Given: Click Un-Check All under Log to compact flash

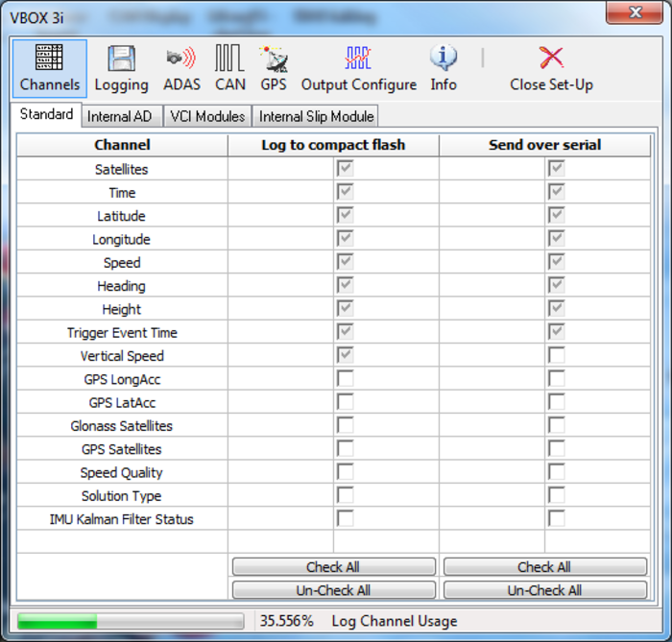Looking at the screenshot, I should click(x=333, y=590).
